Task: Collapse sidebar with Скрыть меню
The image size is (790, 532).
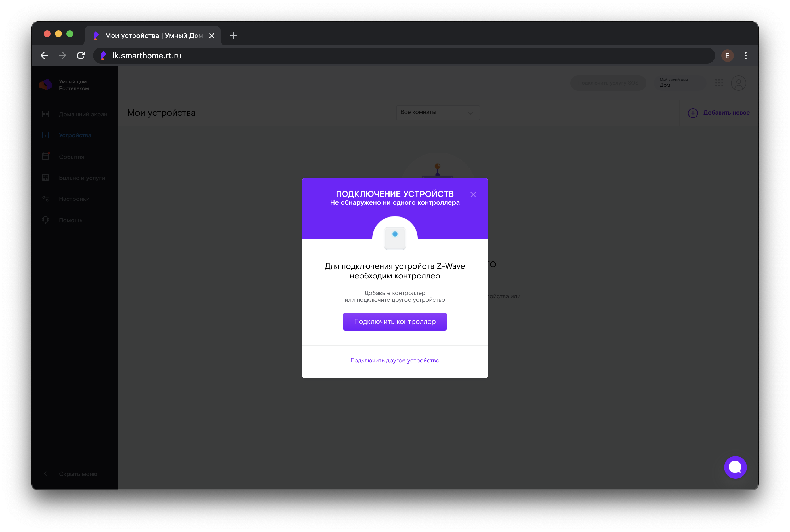Action: [78, 474]
